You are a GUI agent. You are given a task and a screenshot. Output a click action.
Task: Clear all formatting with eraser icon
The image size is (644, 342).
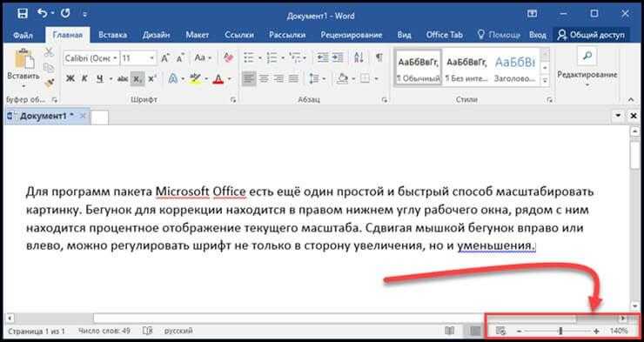(228, 57)
